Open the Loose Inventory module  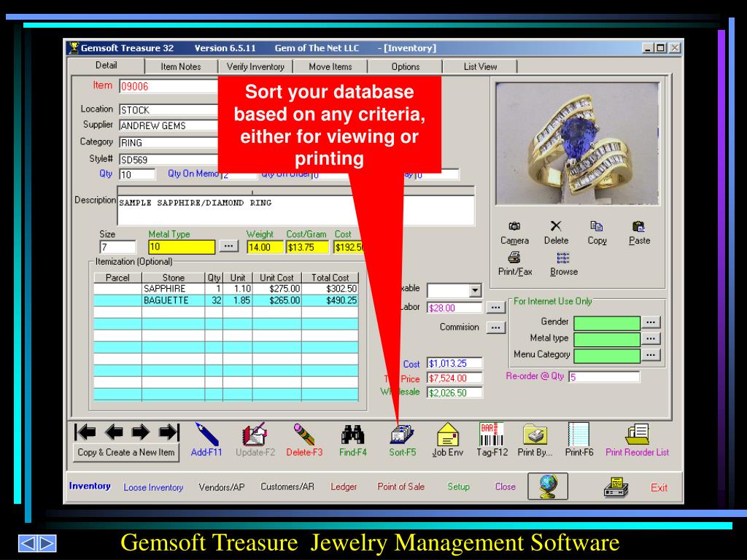pos(153,487)
